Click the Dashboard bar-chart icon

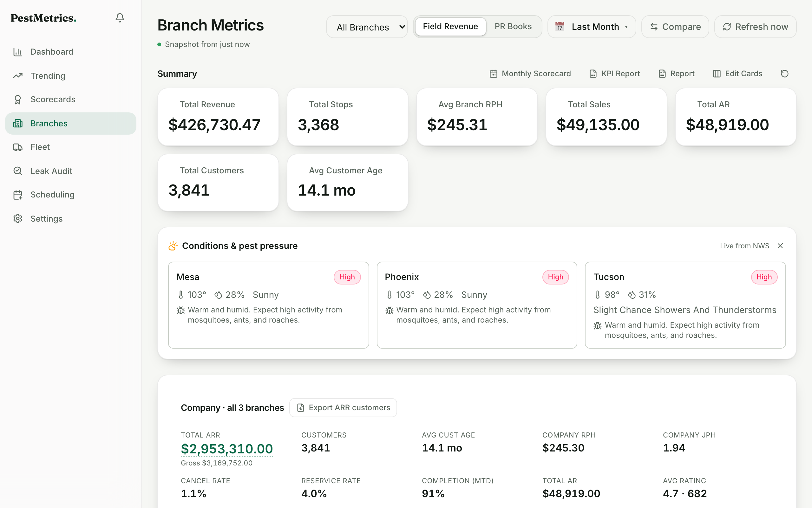[17, 52]
